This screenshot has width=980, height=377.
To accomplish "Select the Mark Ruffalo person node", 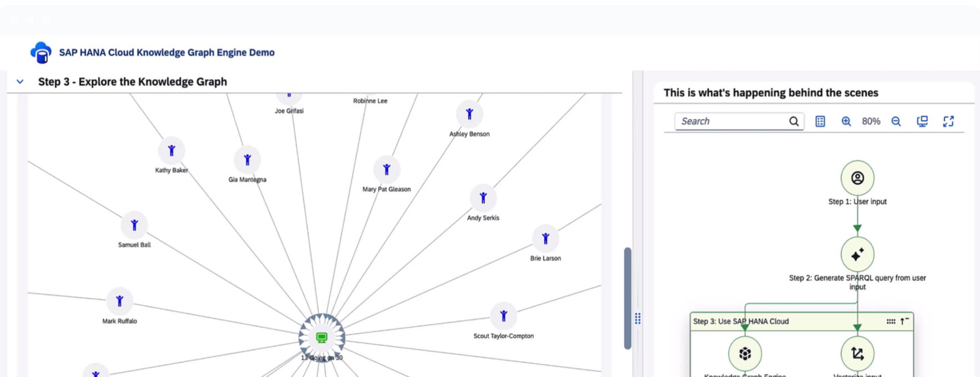I will (x=120, y=301).
